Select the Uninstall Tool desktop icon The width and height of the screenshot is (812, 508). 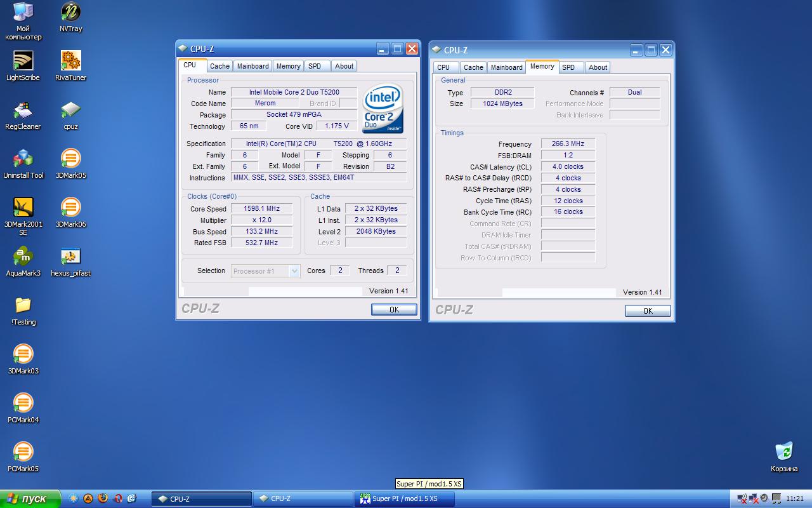(x=23, y=164)
